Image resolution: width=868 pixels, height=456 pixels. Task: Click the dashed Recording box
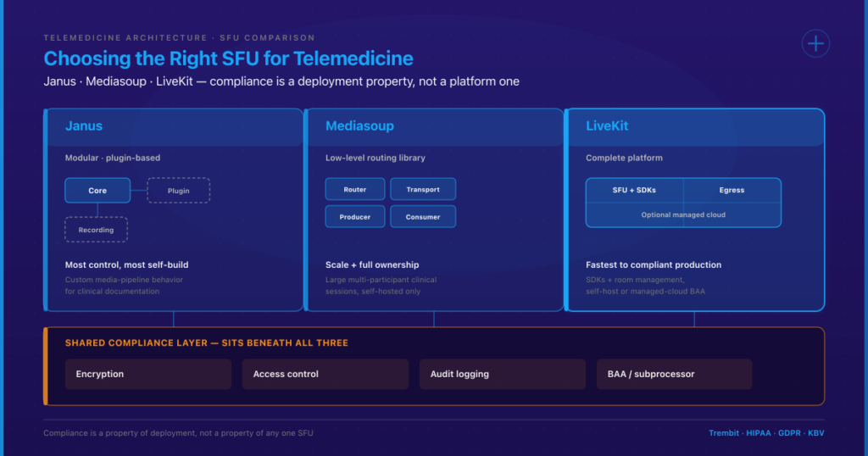tap(96, 230)
